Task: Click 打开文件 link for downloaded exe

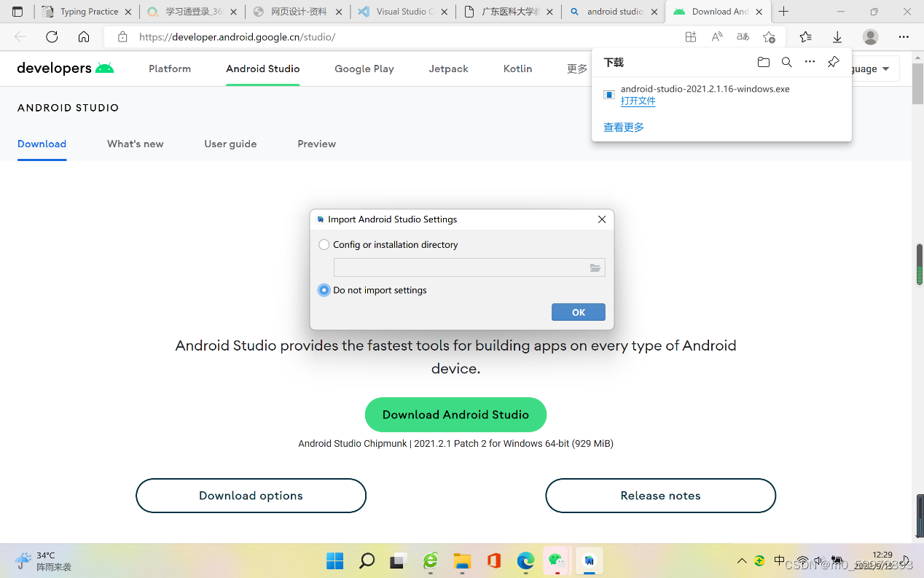Action: click(x=638, y=101)
